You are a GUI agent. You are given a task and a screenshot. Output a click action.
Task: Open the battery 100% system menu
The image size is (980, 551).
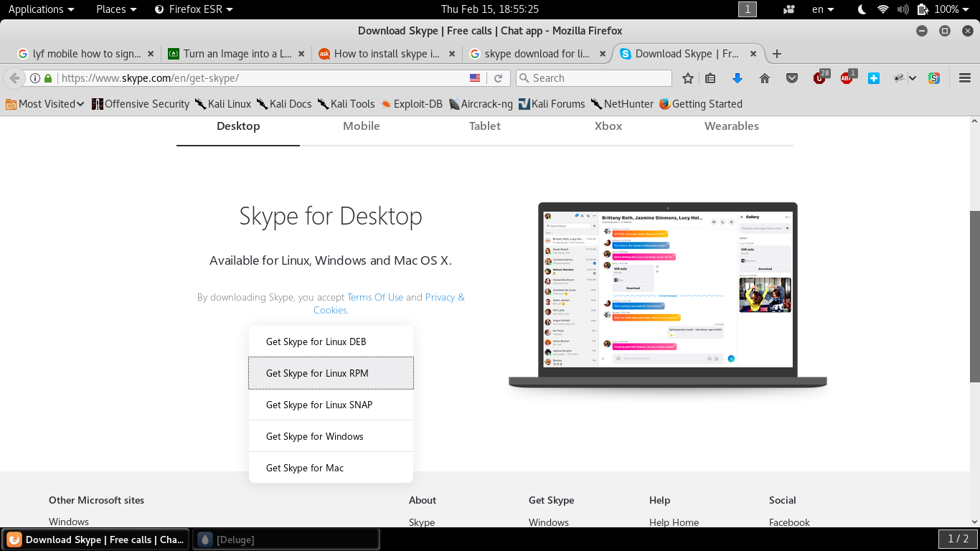coord(943,9)
